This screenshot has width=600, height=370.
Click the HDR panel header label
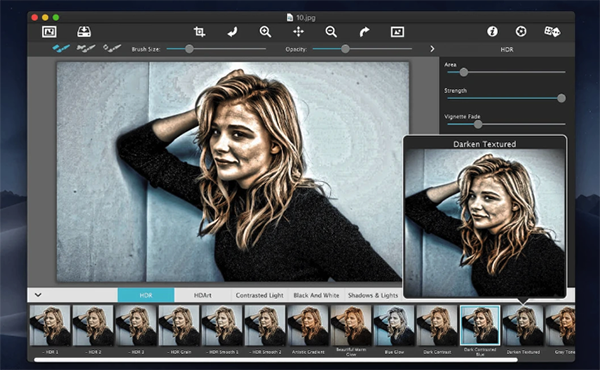click(x=507, y=49)
